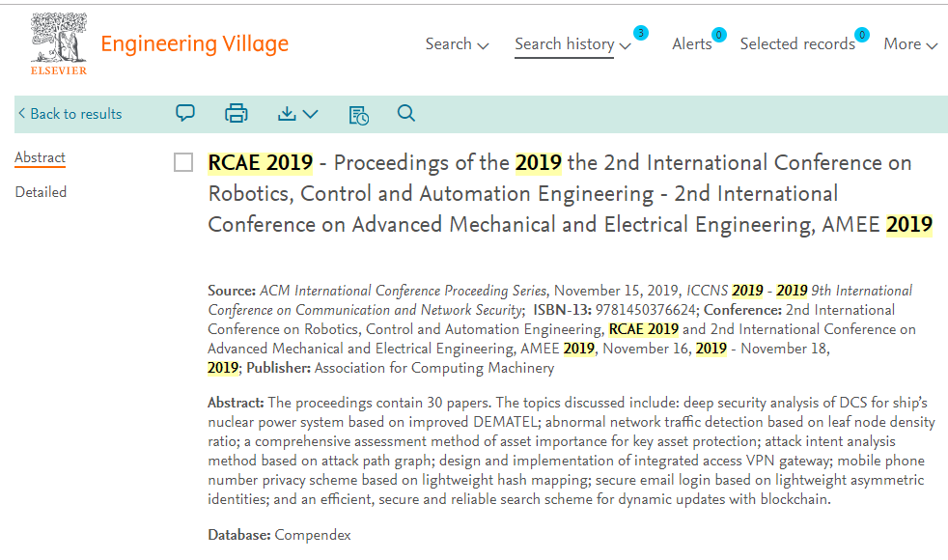Open the More dropdown menu
The image size is (948, 560).
tap(910, 44)
